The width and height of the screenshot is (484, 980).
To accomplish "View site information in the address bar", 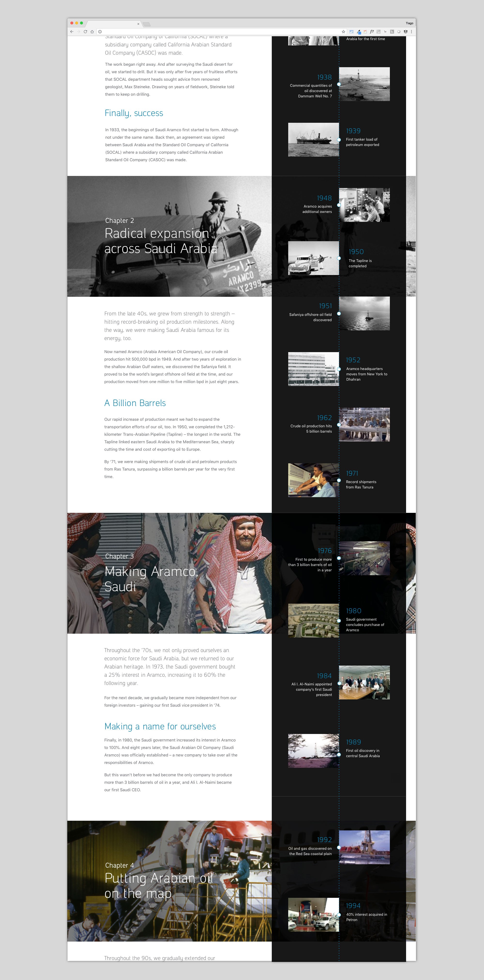I will (x=100, y=32).
